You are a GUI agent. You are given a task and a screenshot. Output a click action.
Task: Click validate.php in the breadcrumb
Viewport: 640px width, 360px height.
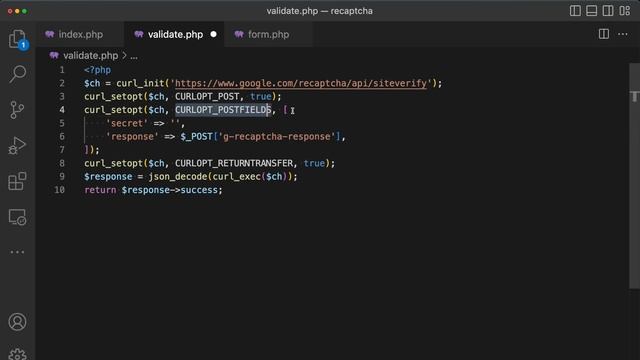tap(90, 56)
